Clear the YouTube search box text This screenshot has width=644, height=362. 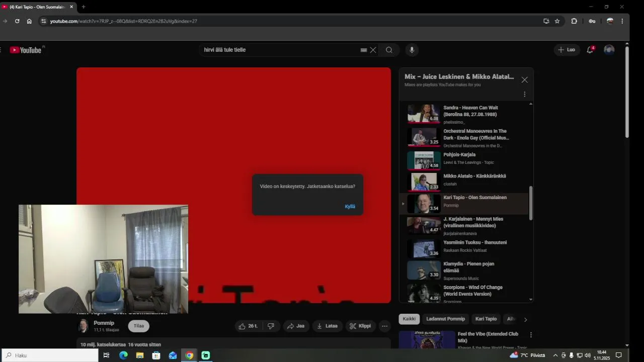pyautogui.click(x=373, y=50)
